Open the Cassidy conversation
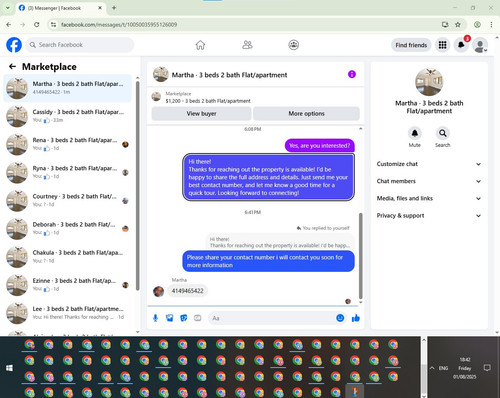500x398 pixels. point(68,116)
